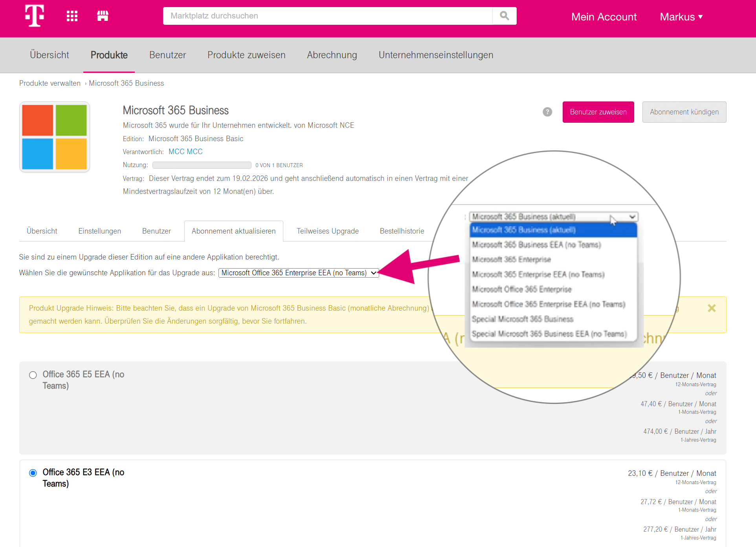Viewport: 756px width, 547px height.
Task: Select Office 365 E5 EEA radio button
Action: pyautogui.click(x=33, y=375)
